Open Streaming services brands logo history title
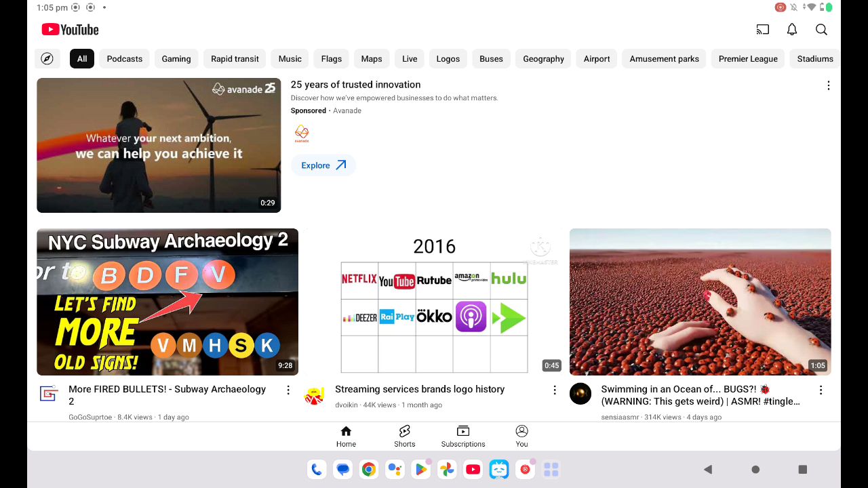Viewport: 868px width, 488px height. 420,389
